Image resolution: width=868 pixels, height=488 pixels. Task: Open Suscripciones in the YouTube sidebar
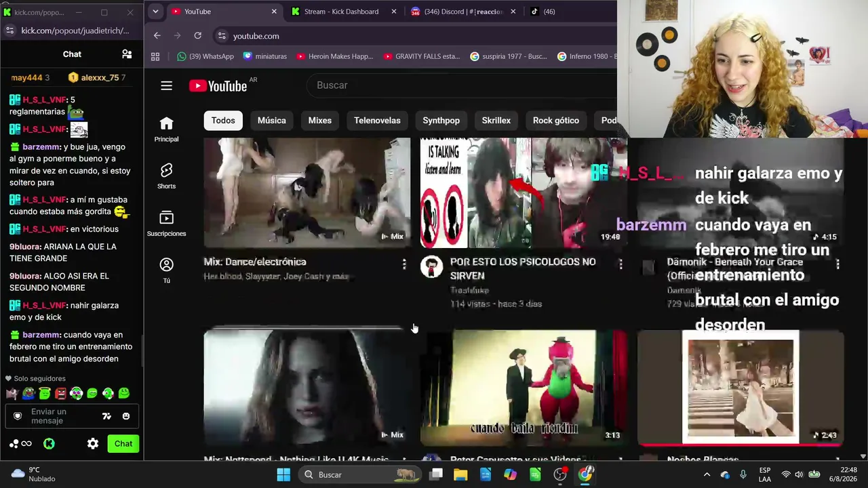(166, 223)
